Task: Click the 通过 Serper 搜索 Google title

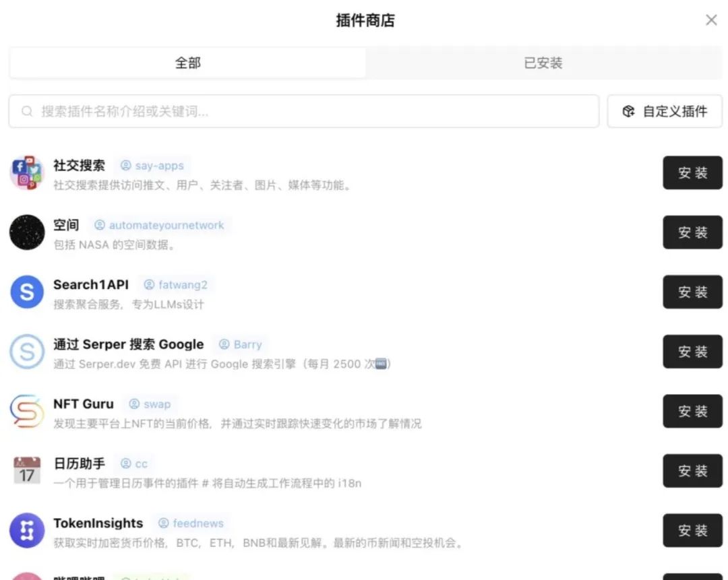Action: coord(129,344)
